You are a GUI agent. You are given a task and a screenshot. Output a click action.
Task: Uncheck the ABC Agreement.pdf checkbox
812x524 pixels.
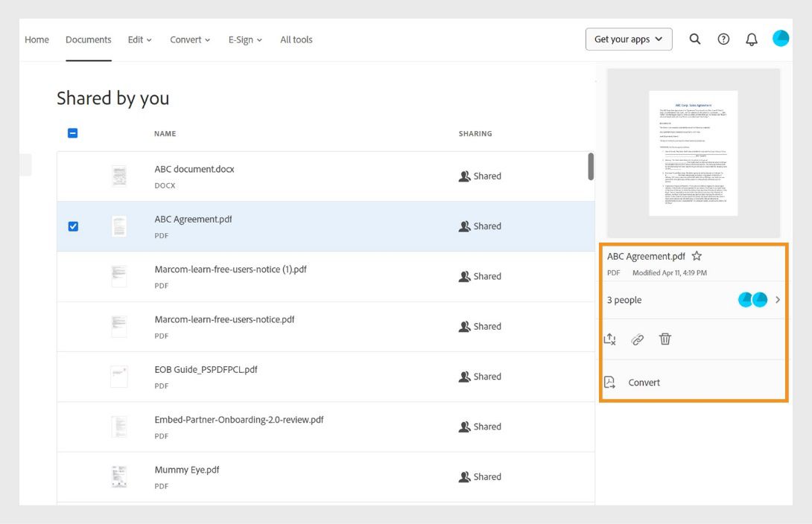coord(73,226)
